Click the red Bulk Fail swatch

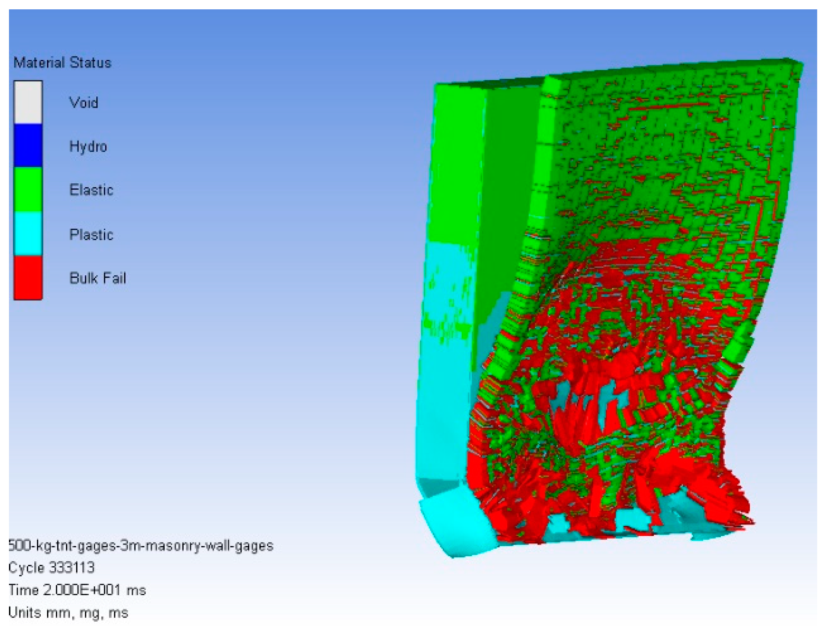pyautogui.click(x=28, y=278)
